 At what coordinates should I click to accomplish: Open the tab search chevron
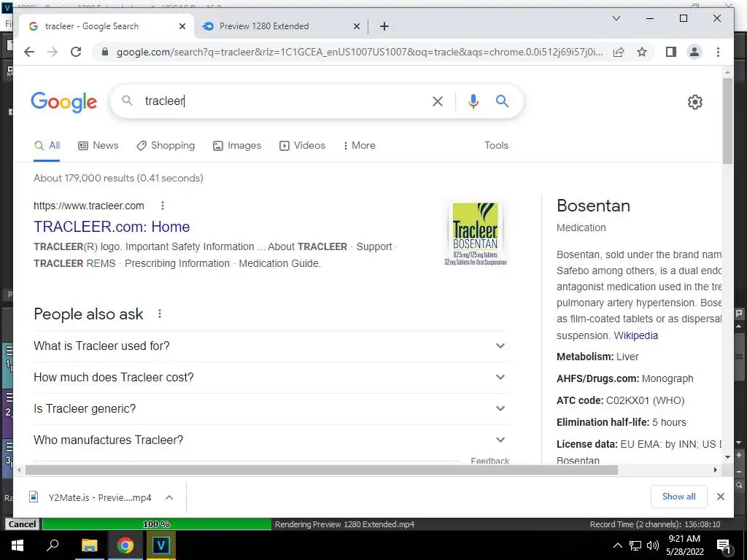[616, 18]
